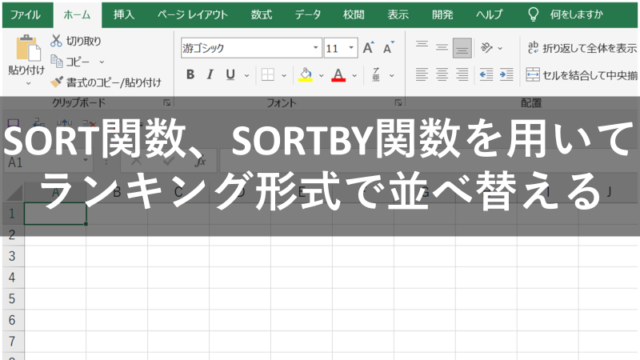Center text horizontally icon
This screenshot has width=640, height=360.
click(442, 75)
